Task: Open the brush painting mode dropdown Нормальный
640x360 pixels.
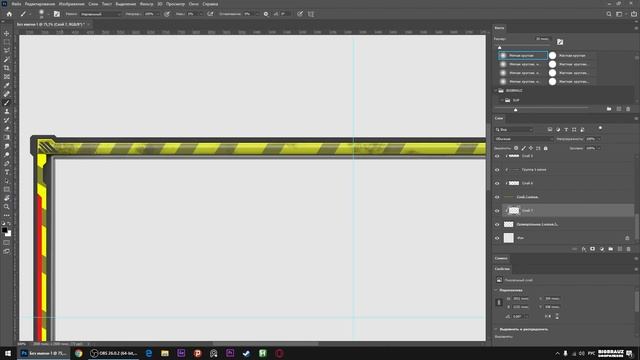Action: [x=100, y=14]
